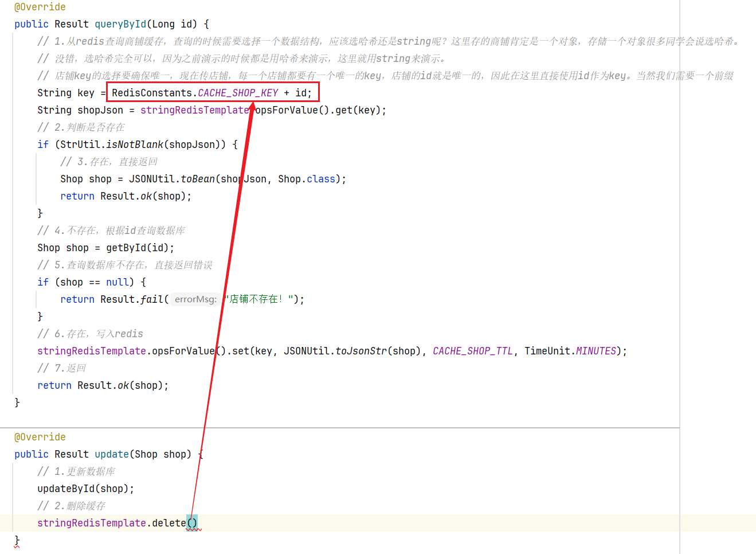The height and width of the screenshot is (554, 756).
Task: Click the comment "// 2.判断是否存在"
Action: point(81,127)
